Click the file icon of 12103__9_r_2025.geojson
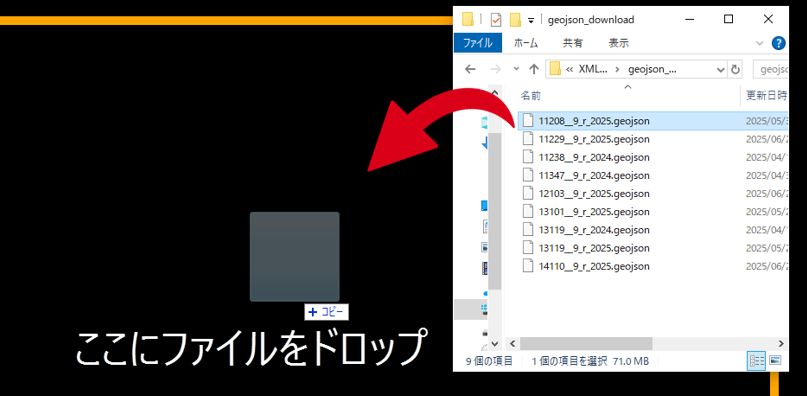Screen dimensions: 807x396 528,194
